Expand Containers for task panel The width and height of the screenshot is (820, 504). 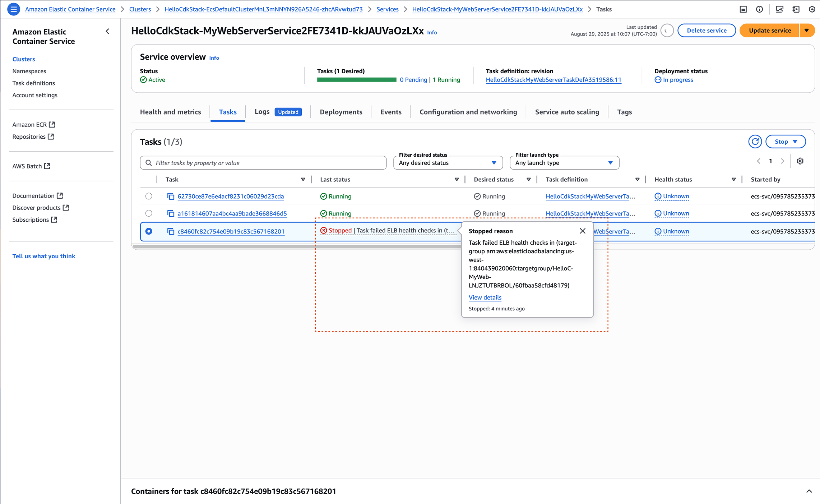pos(809,491)
